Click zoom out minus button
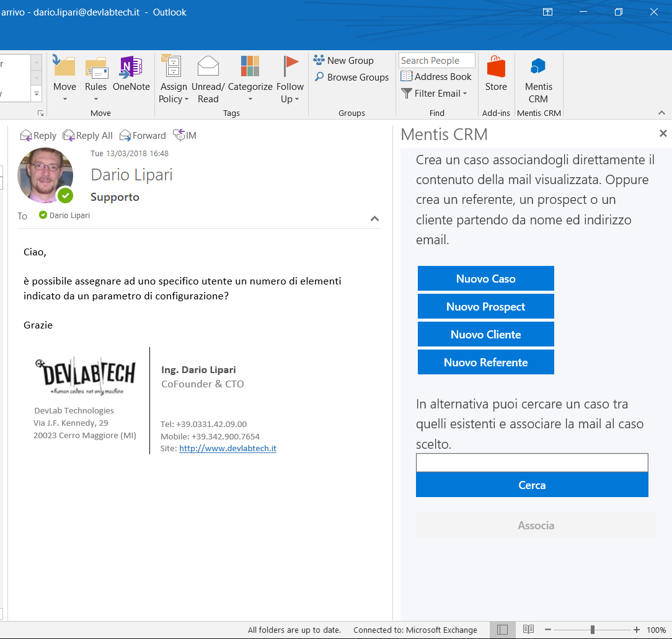Screen dimensions: 672x639 547,630
